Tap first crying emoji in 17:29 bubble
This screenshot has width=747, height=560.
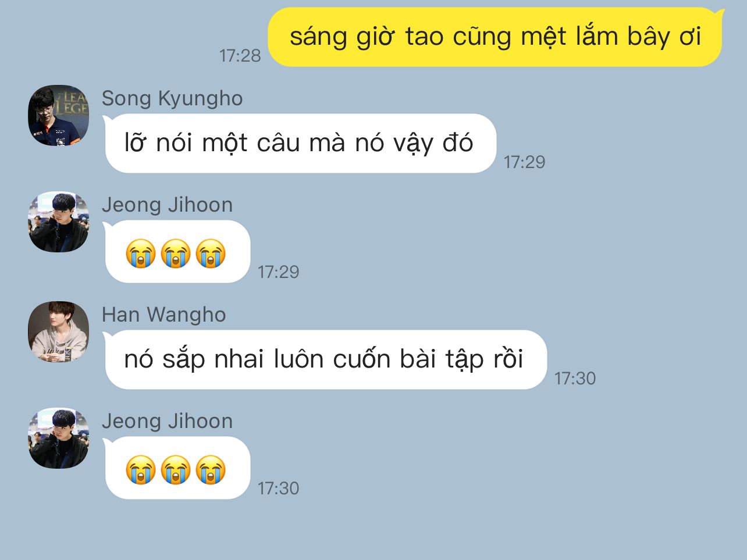[141, 253]
